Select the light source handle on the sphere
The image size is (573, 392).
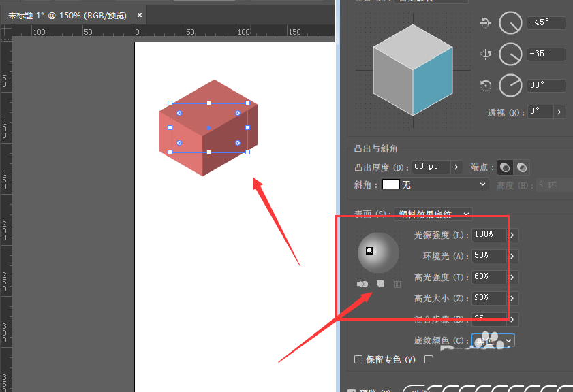click(369, 250)
